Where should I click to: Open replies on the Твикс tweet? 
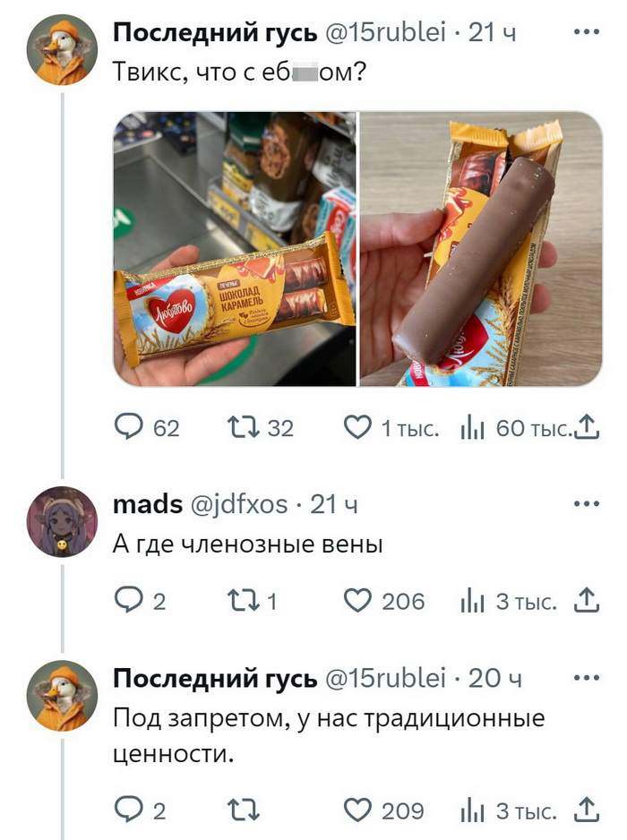point(147,427)
